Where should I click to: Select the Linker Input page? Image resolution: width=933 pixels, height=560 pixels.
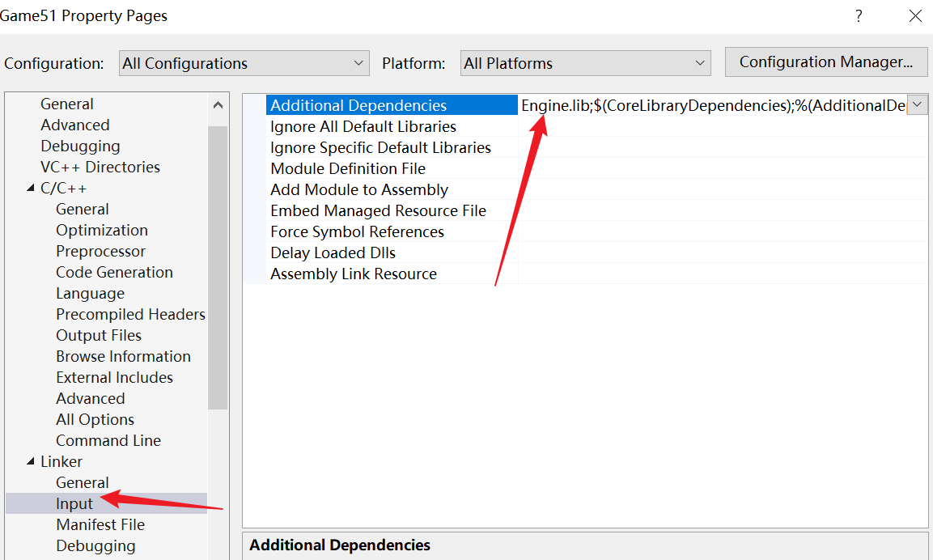point(74,503)
